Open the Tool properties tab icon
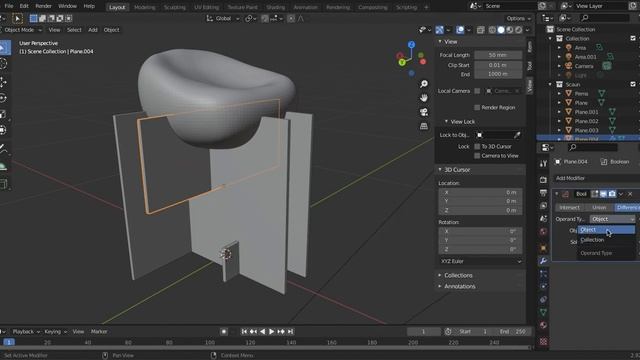The image size is (640, 360). (x=543, y=164)
